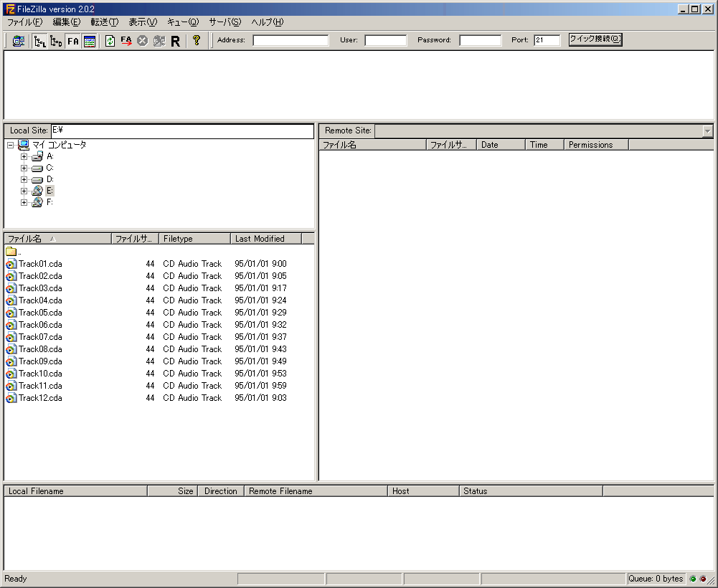This screenshot has width=718, height=588.
Task: Select Track03.cda file icon
Action: 11,288
